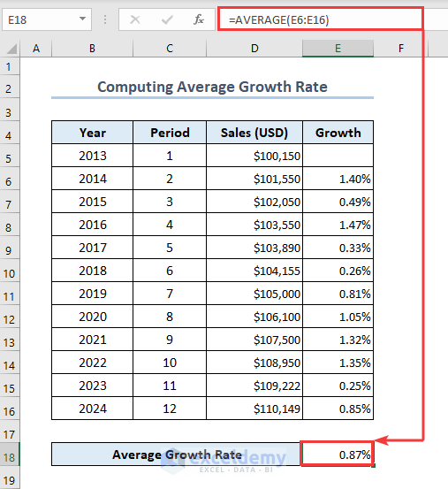Select the growth cell 1.35%

tap(338, 363)
